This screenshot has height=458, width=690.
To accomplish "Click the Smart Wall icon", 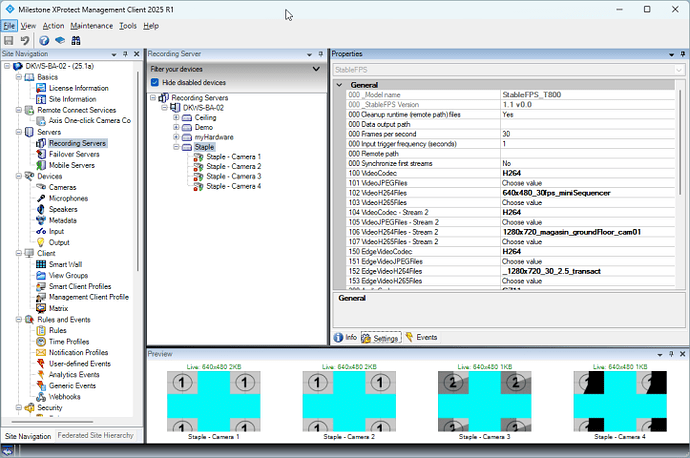I will pyautogui.click(x=41, y=264).
